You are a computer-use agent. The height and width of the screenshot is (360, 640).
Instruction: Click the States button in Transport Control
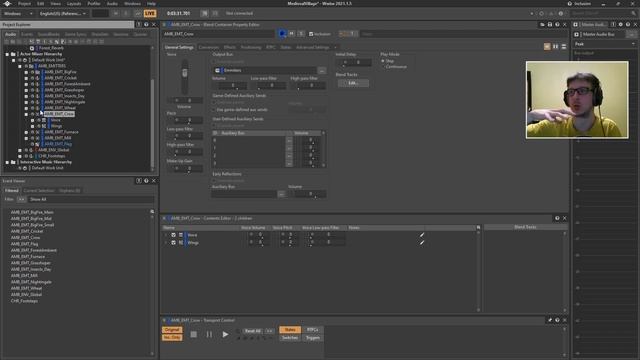click(x=290, y=330)
